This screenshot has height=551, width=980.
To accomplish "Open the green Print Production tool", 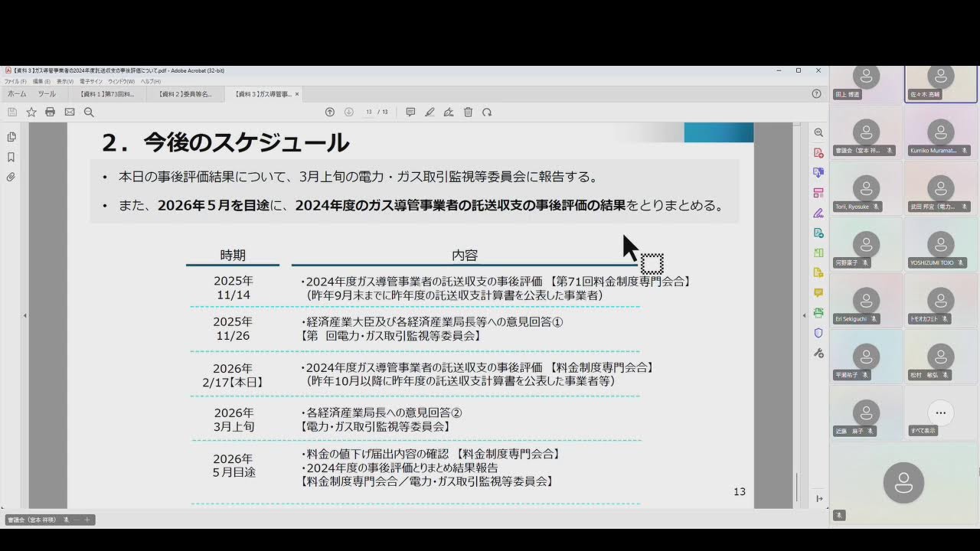I will 818,312.
